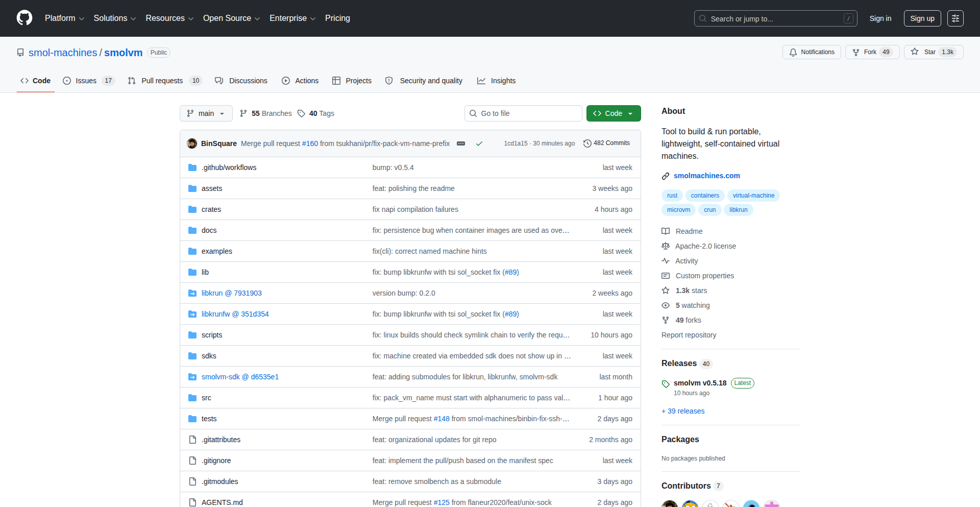The height and width of the screenshot is (507, 980).
Task: Expand the Platform menu
Action: click(x=64, y=18)
